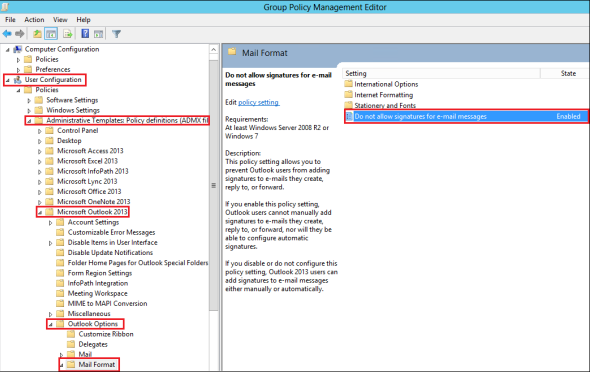Click the tree pane scroll up arrow
This screenshot has width=590, height=372.
tap(214, 50)
